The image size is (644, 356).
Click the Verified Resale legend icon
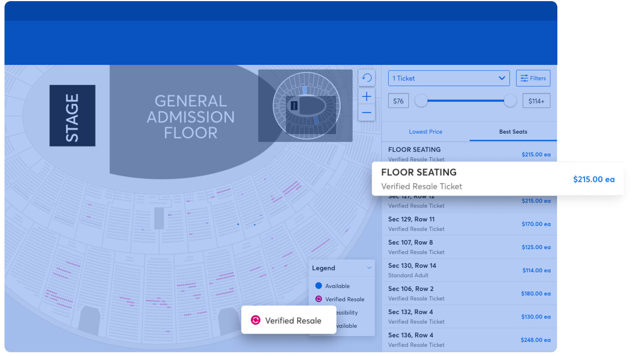point(318,299)
